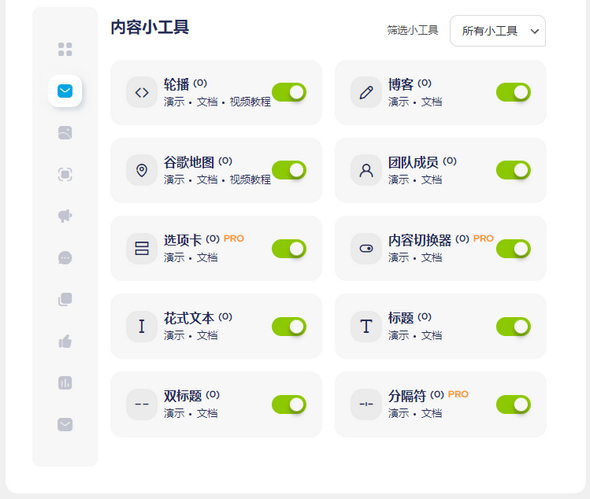Open the grid dashboard sidebar icon
The width and height of the screenshot is (590, 499).
65,49
